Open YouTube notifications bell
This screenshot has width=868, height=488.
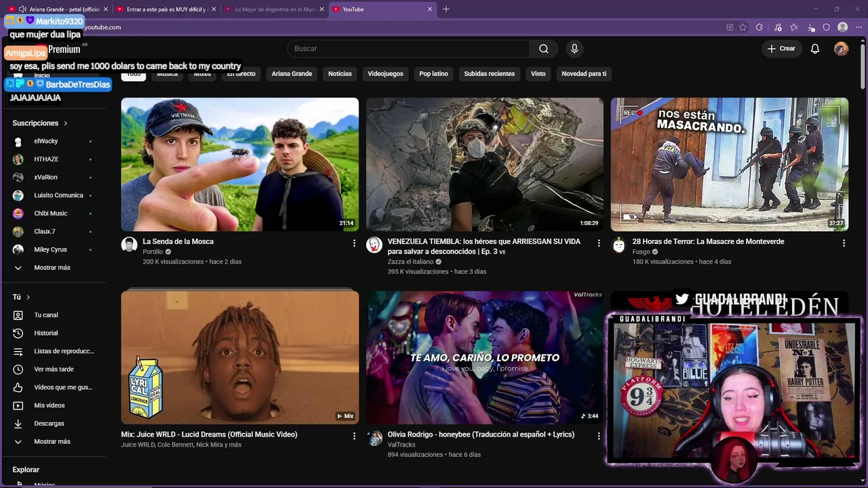[x=815, y=49]
